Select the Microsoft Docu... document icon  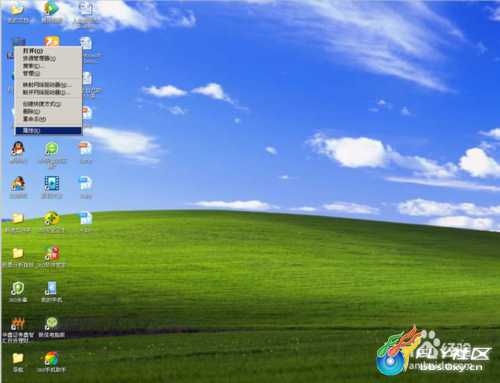(86, 43)
